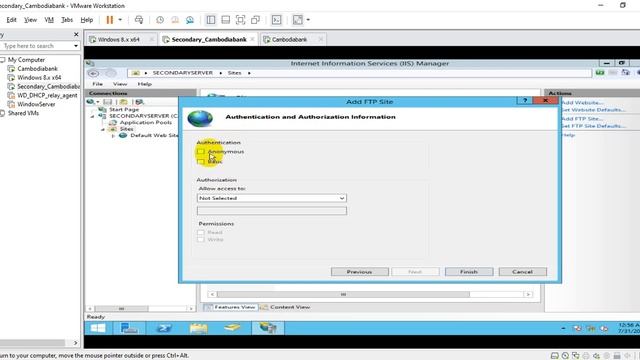
Task: Select the Secondary_Cambodiabank tab
Action: coord(209,40)
